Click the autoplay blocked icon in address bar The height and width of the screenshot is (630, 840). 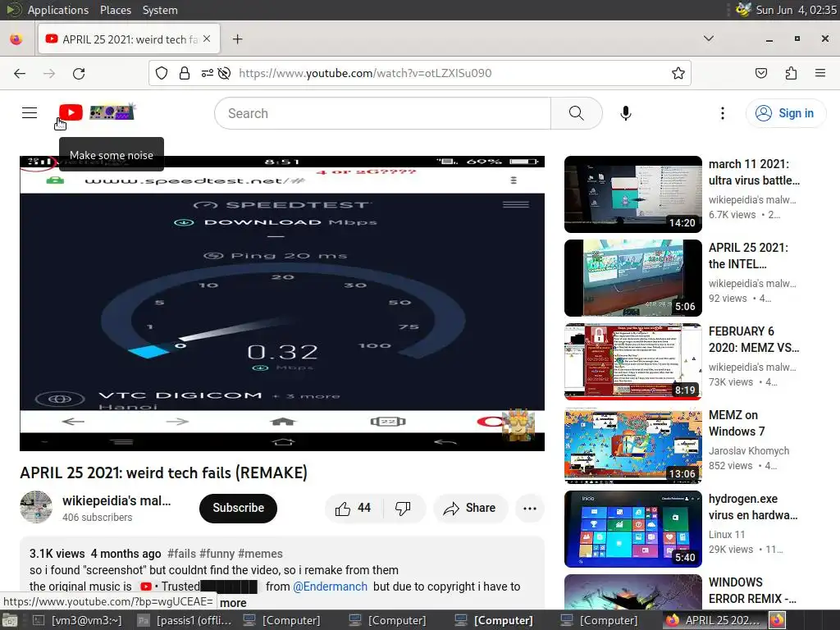(225, 73)
